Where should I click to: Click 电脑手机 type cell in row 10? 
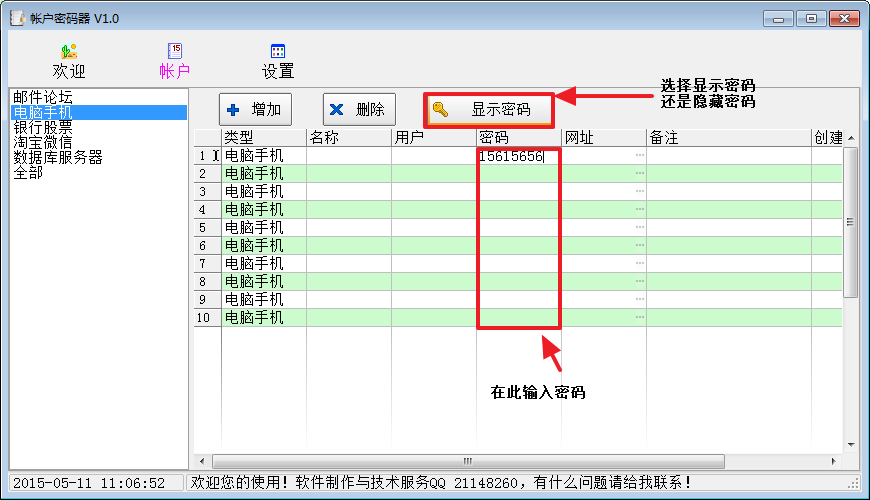pos(264,317)
